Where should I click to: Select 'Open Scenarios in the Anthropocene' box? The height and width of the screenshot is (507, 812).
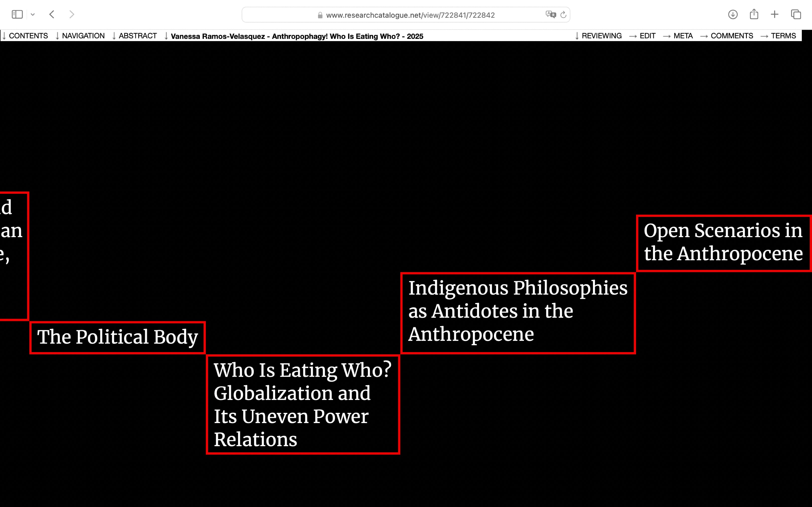pyautogui.click(x=724, y=243)
